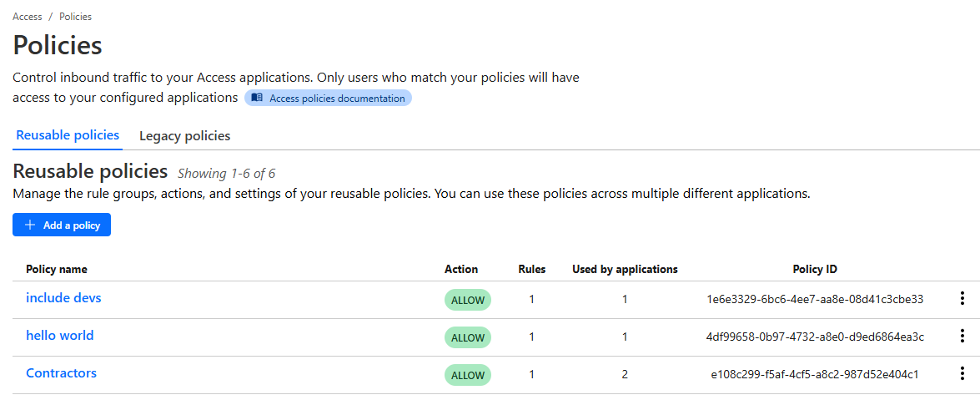Click the Used by applications column header
This screenshot has height=395, width=980.
pos(625,269)
